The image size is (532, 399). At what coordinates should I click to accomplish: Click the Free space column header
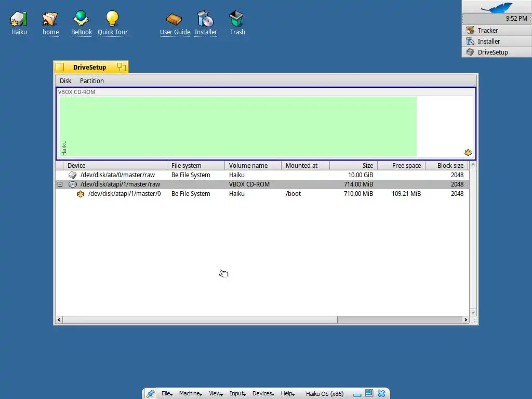coord(402,166)
